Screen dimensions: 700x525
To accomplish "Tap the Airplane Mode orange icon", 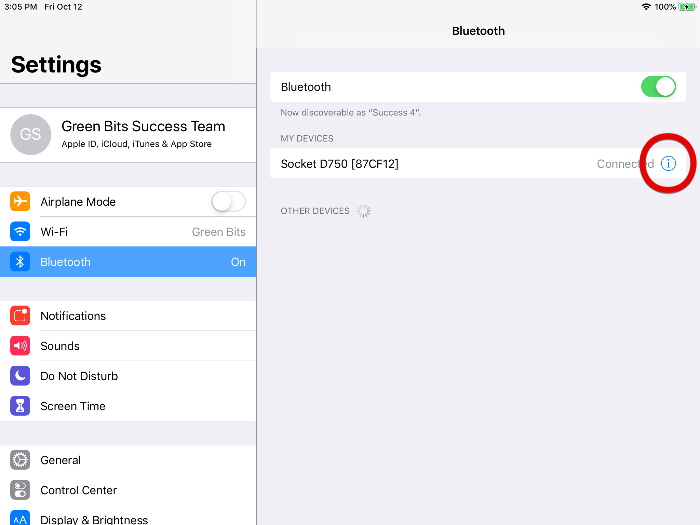I will [x=20, y=201].
